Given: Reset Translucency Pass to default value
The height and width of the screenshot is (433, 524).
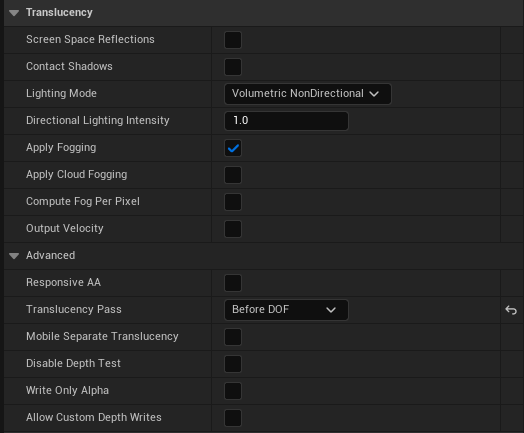Looking at the screenshot, I should [511, 310].
